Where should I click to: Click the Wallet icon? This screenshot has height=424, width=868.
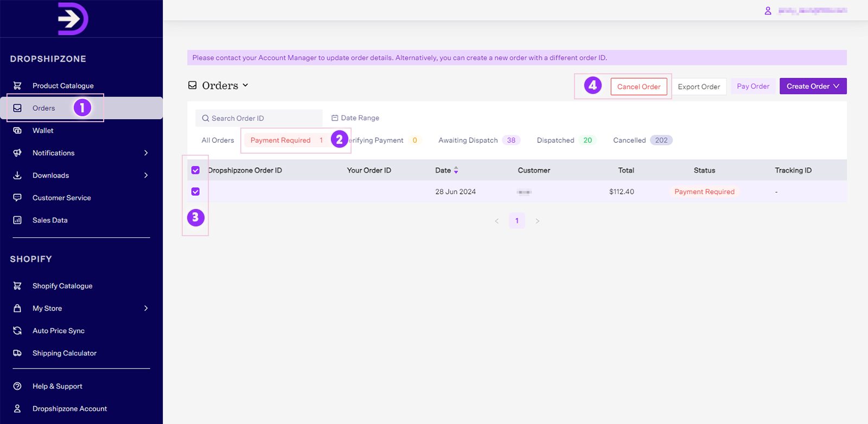[17, 130]
